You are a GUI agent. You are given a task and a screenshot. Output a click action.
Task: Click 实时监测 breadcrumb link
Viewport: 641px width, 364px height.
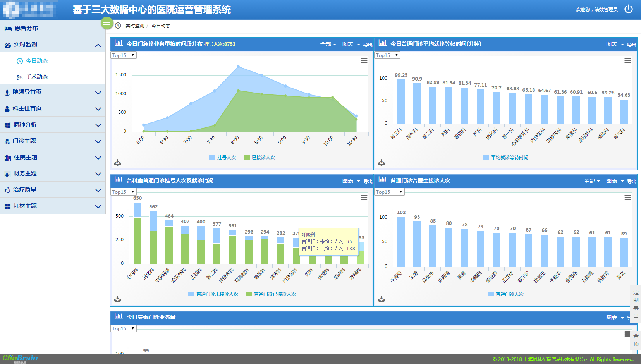(x=135, y=26)
